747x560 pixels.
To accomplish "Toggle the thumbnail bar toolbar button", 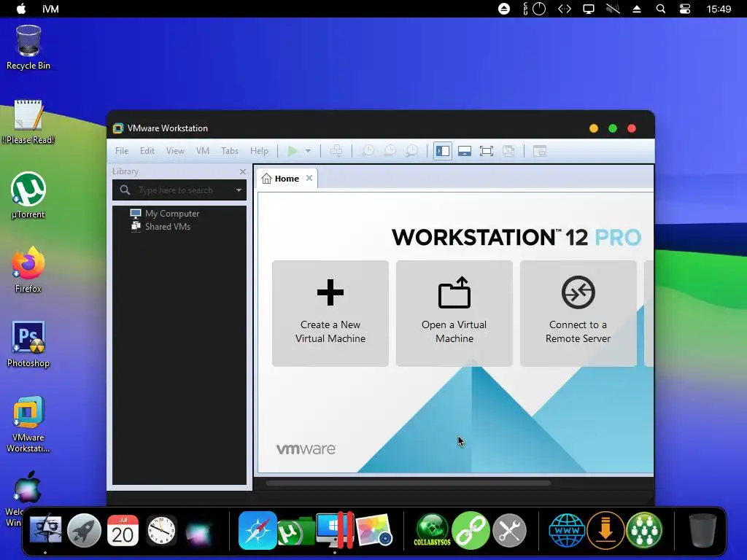I will pyautogui.click(x=465, y=151).
